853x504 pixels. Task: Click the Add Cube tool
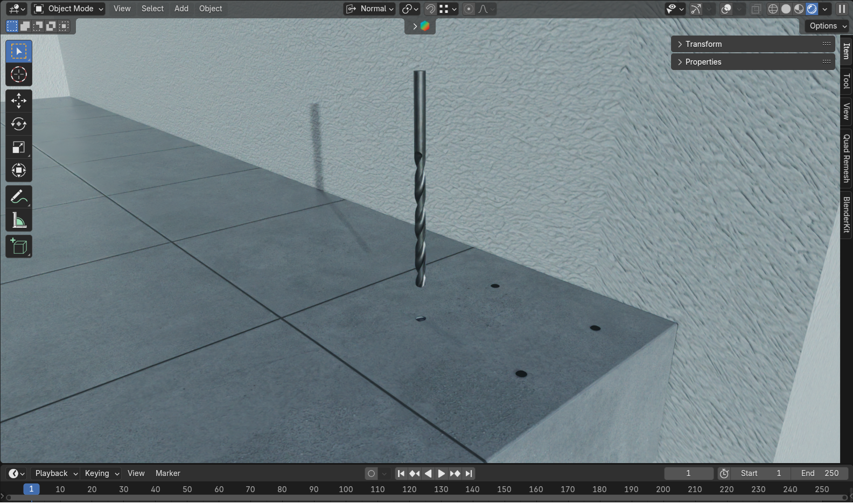tap(19, 247)
